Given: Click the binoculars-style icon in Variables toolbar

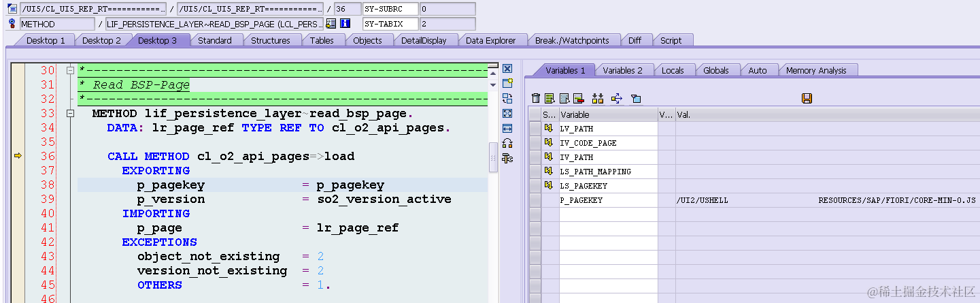Looking at the screenshot, I should point(598,99).
